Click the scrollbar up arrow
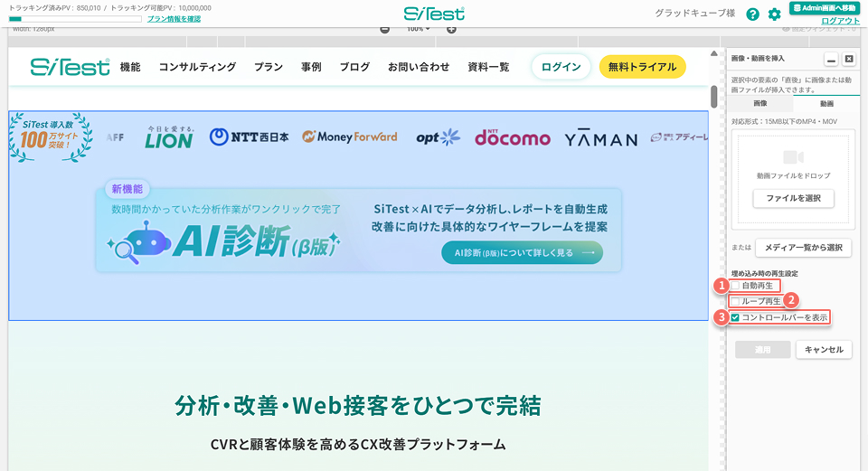This screenshot has width=868, height=471. tap(714, 53)
